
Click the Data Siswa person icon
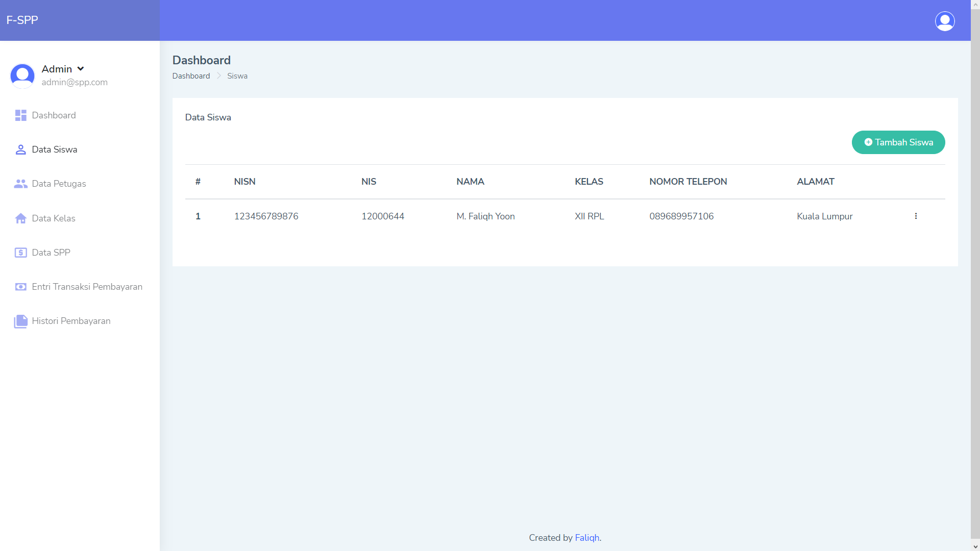[x=20, y=149]
